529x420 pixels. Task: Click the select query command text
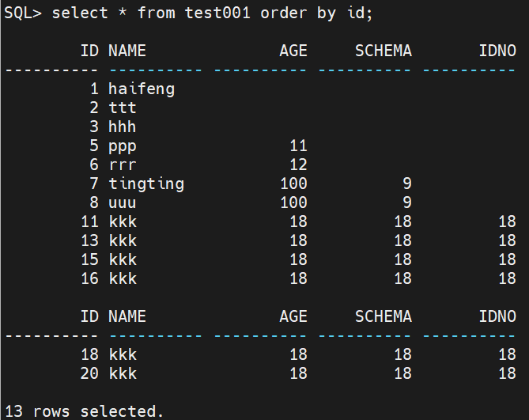click(x=212, y=13)
